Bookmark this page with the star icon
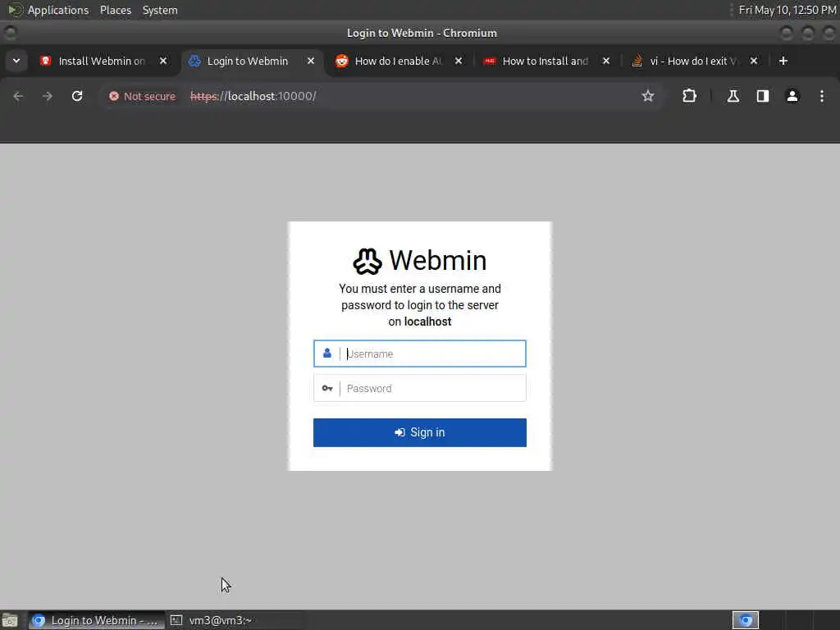Screen dimensions: 840x630 (x=648, y=96)
